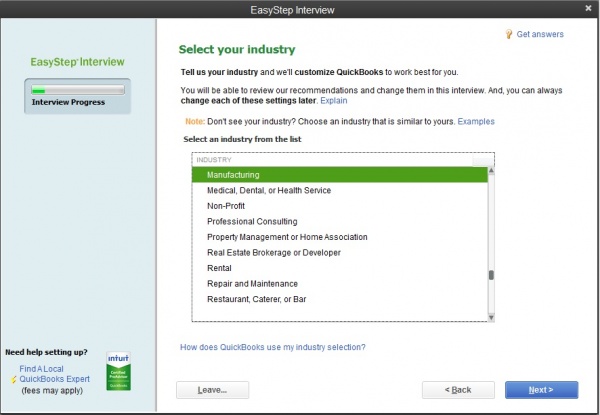The height and width of the screenshot is (415, 600).
Task: Click the Leave... button
Action: [212, 390]
